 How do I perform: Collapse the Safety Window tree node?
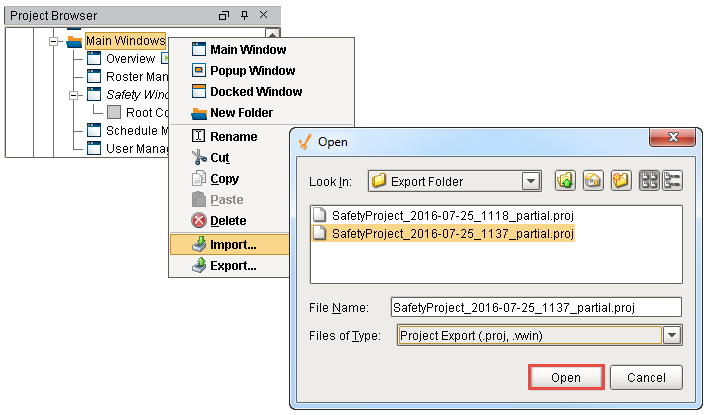point(74,95)
